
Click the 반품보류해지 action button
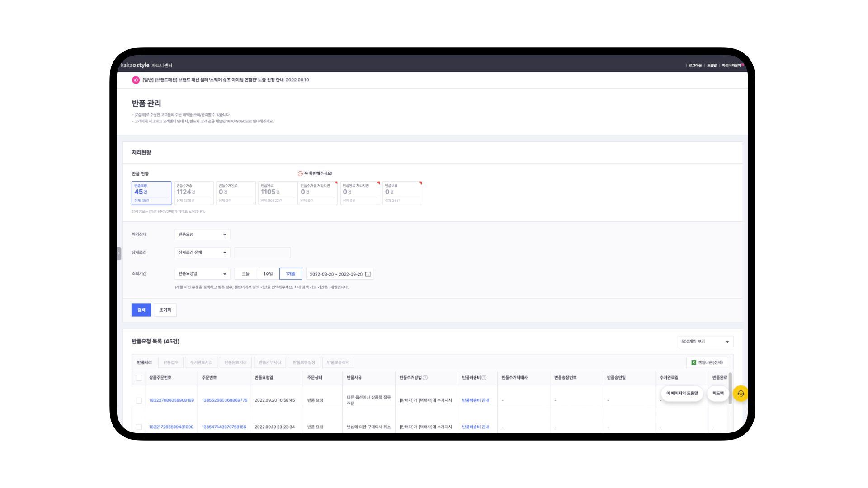(x=338, y=362)
